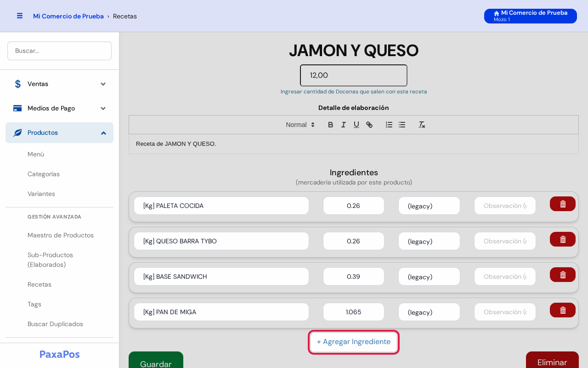Delete the PAN DE MIGA ingredient

tap(563, 310)
